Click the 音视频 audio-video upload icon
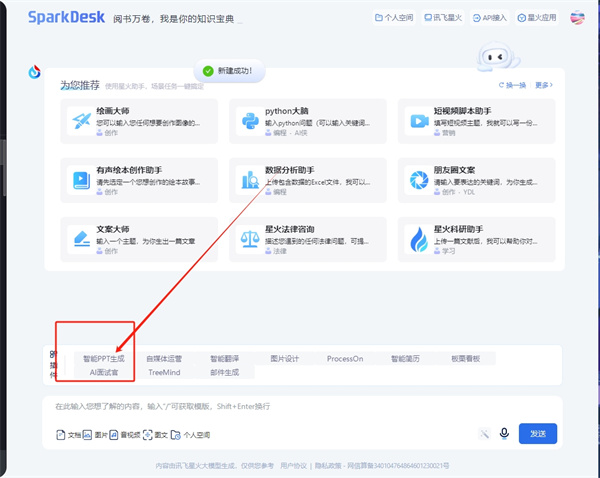The width and height of the screenshot is (600, 478). (x=114, y=435)
